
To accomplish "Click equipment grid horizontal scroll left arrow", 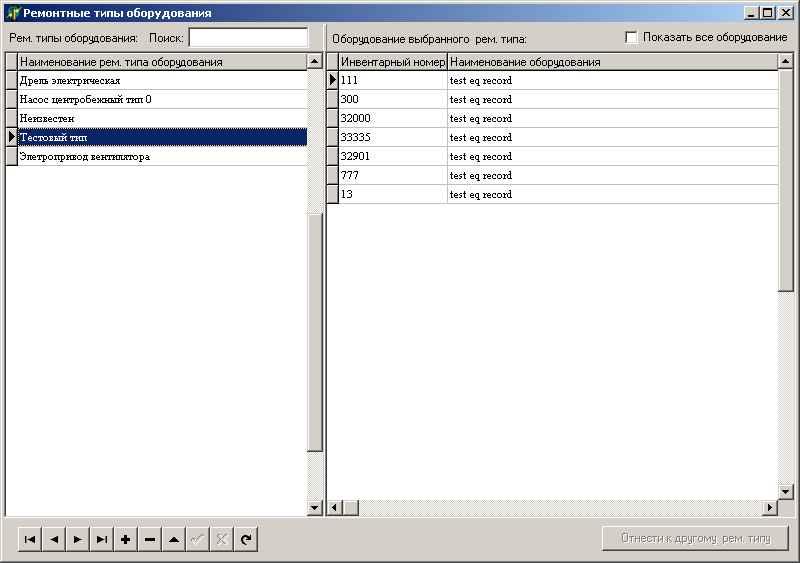I will 335,508.
